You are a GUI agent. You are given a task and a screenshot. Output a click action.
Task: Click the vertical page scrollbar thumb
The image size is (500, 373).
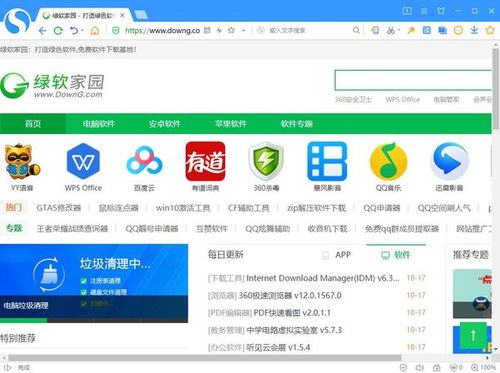[x=496, y=88]
